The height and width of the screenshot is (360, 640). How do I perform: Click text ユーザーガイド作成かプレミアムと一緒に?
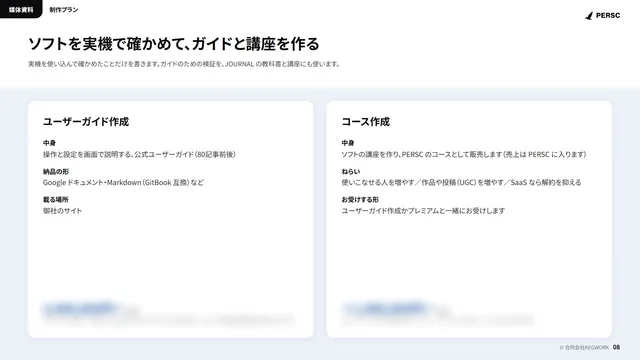(x=423, y=211)
